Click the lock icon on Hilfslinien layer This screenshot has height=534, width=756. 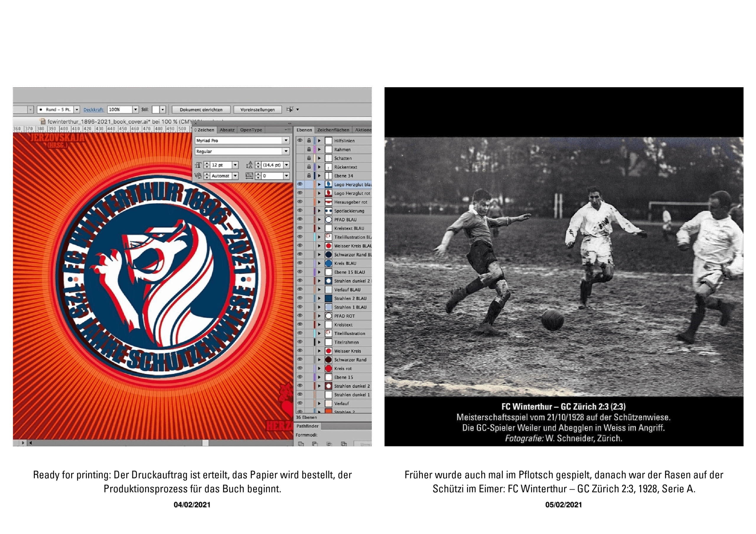pyautogui.click(x=309, y=141)
